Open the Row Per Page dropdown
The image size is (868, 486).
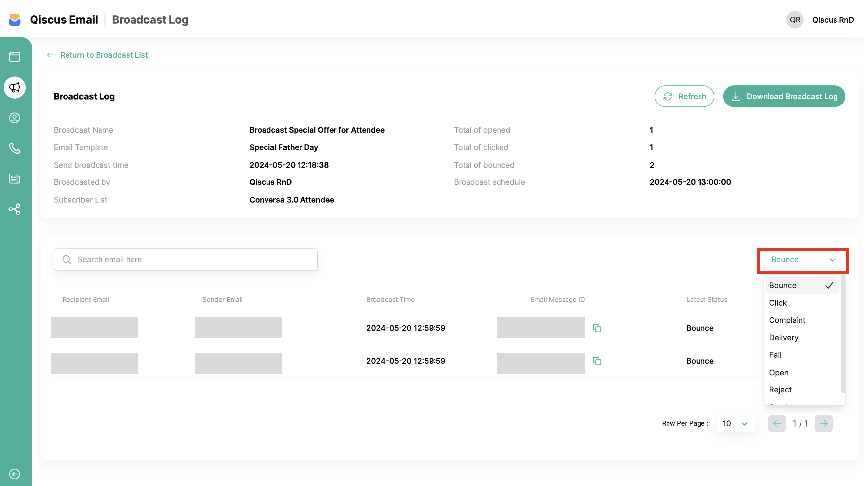click(735, 424)
